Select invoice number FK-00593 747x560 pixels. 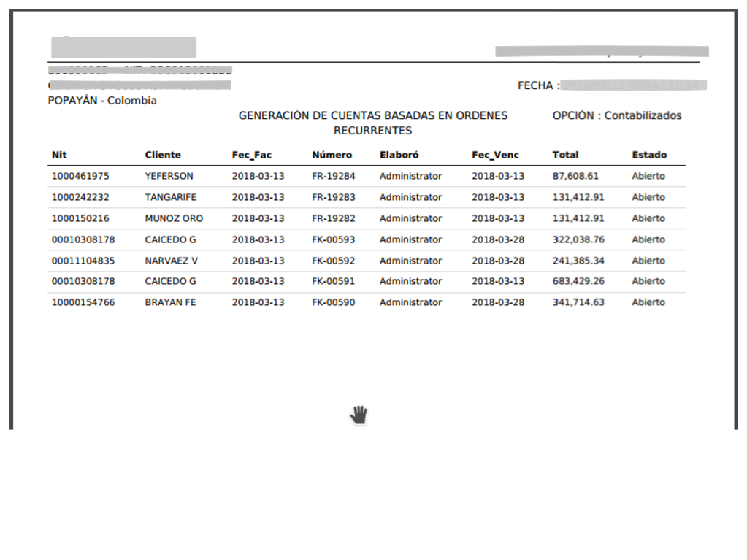(333, 239)
